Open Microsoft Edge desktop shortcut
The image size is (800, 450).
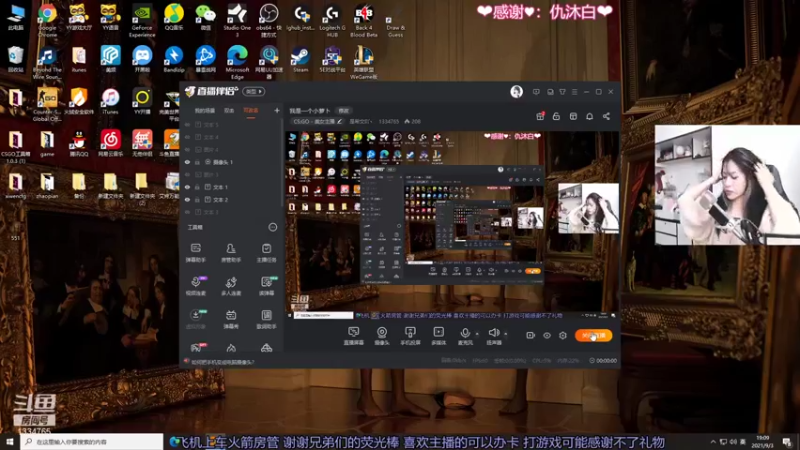237,62
